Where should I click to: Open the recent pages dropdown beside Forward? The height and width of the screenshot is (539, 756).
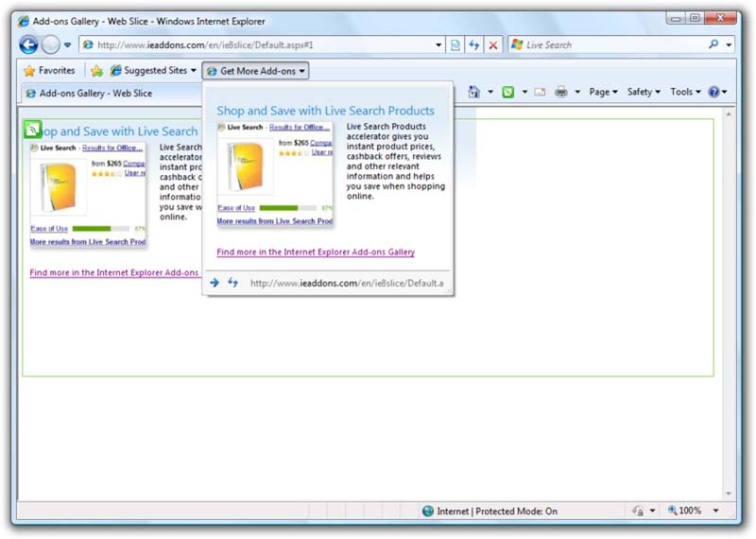[x=67, y=44]
